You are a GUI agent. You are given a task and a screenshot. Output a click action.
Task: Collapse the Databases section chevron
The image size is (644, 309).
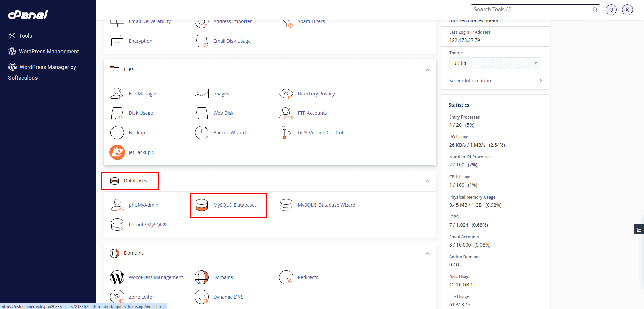pos(427,181)
